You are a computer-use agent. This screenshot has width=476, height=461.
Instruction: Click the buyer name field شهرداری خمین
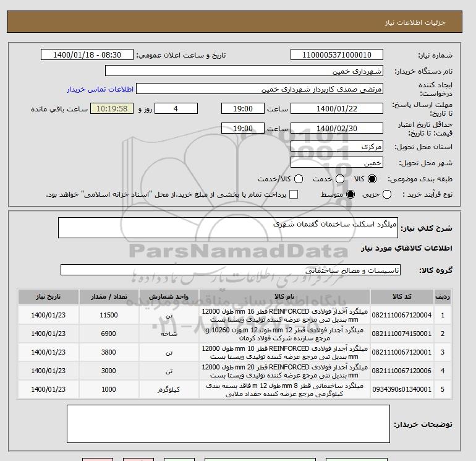244,71
